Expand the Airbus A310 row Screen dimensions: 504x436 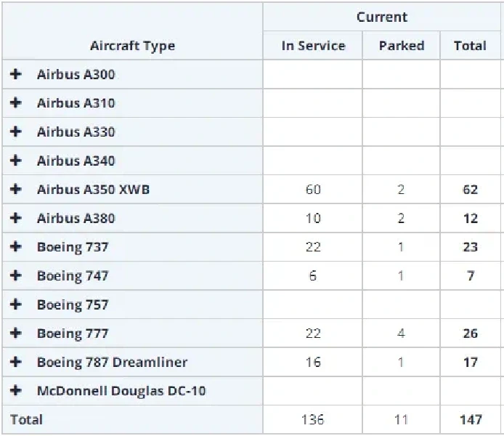pyautogui.click(x=16, y=103)
